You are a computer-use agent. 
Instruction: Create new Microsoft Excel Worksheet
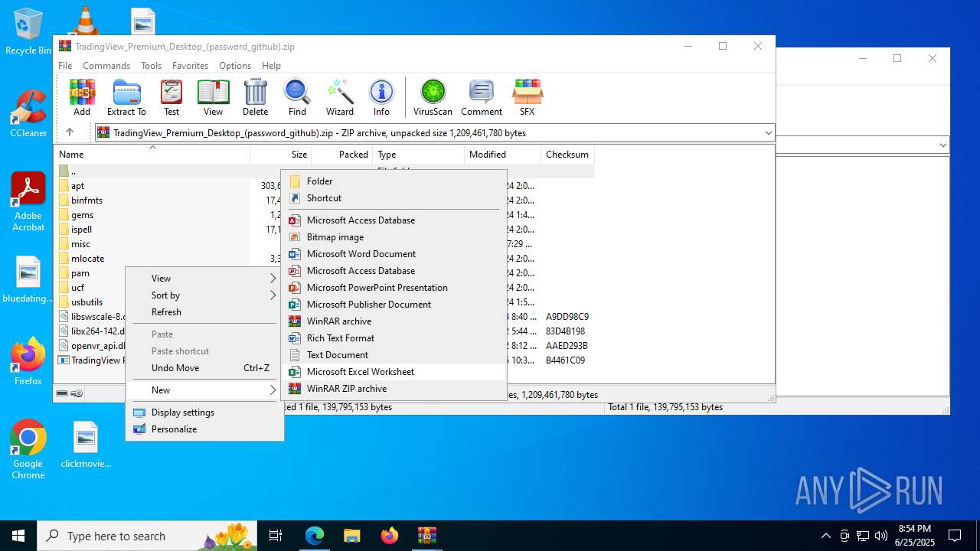[x=394, y=372]
